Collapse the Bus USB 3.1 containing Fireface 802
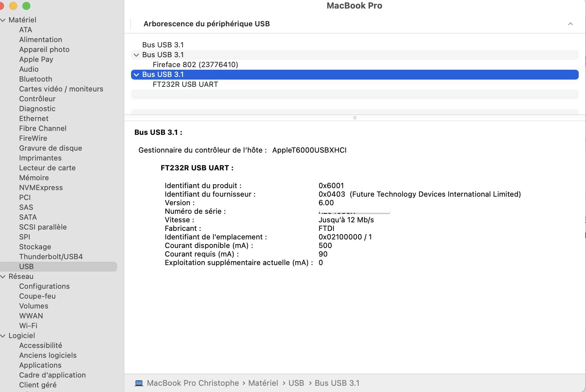 [x=136, y=55]
